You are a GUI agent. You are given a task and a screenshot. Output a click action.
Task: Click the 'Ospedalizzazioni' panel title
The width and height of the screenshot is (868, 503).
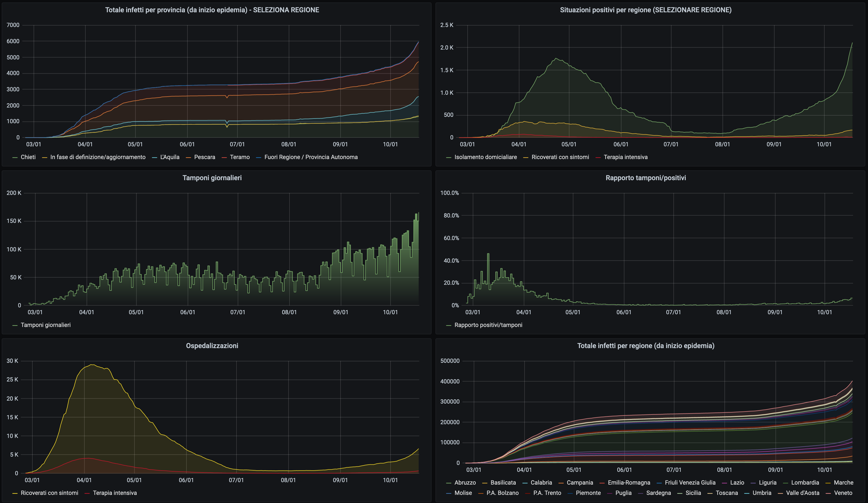click(x=212, y=345)
